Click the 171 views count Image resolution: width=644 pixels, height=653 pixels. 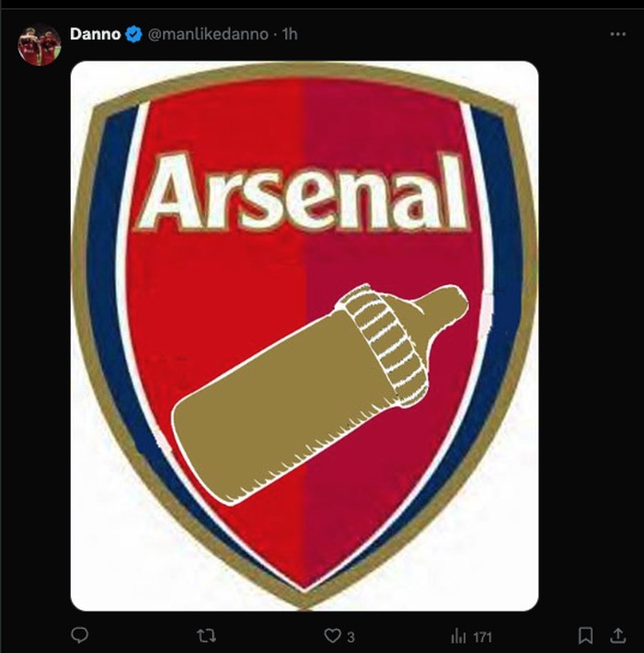click(482, 636)
